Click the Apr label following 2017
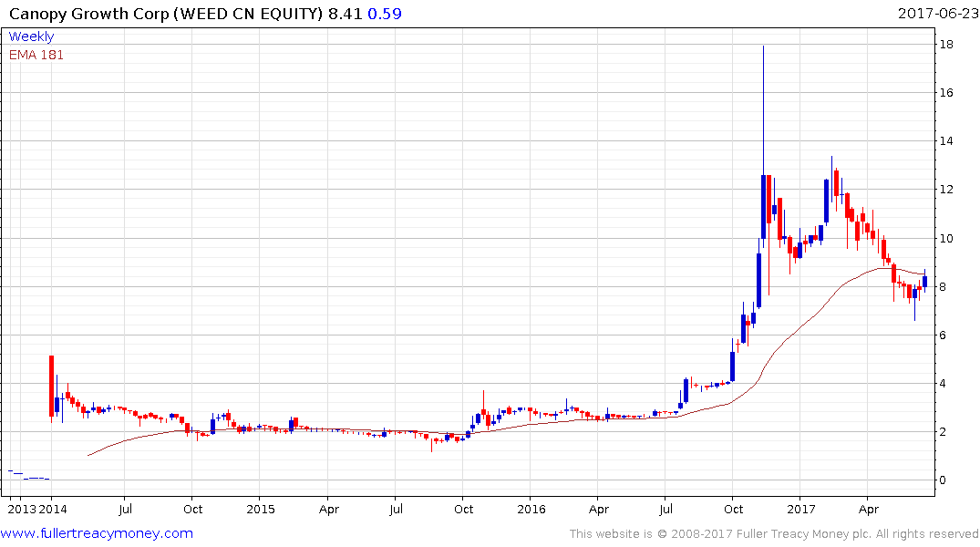Image resolution: width=980 pixels, height=547 pixels. [869, 509]
